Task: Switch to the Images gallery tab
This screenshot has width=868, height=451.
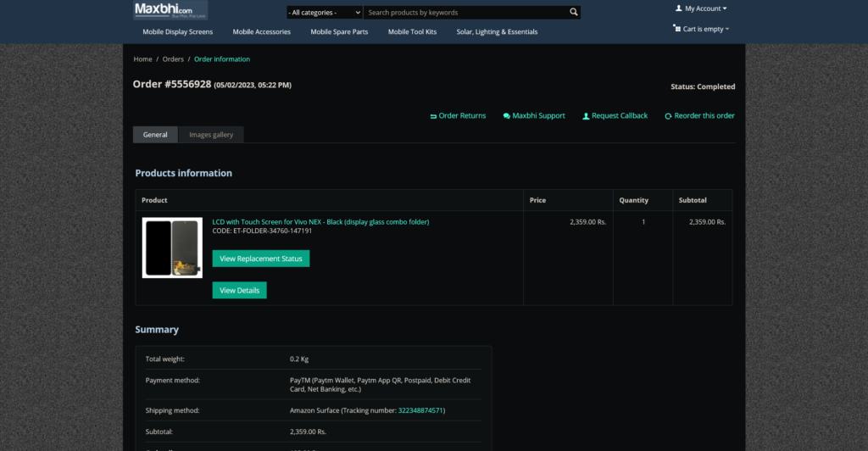Action: click(x=211, y=135)
